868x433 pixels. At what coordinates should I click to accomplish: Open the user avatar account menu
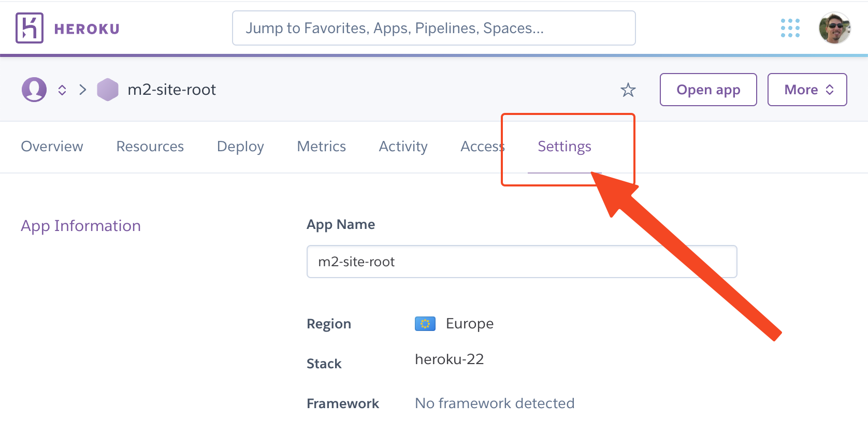pyautogui.click(x=834, y=28)
